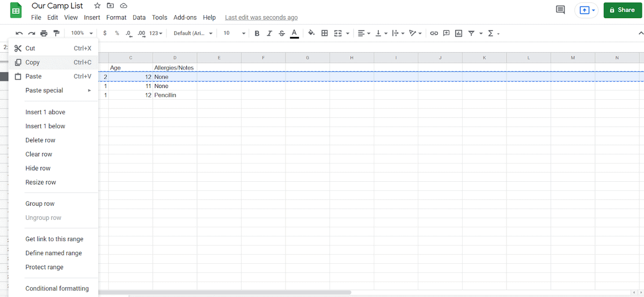The image size is (644, 297).
Task: Click the move-to-folder icon
Action: [111, 5]
